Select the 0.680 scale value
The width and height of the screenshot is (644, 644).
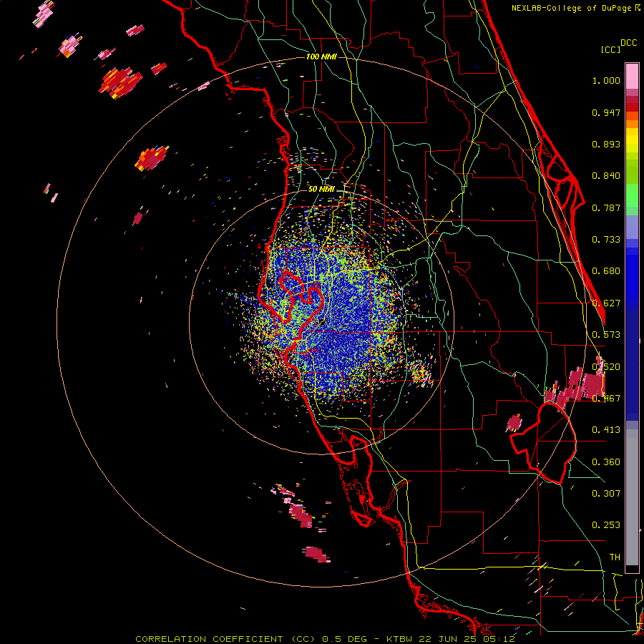click(x=606, y=271)
